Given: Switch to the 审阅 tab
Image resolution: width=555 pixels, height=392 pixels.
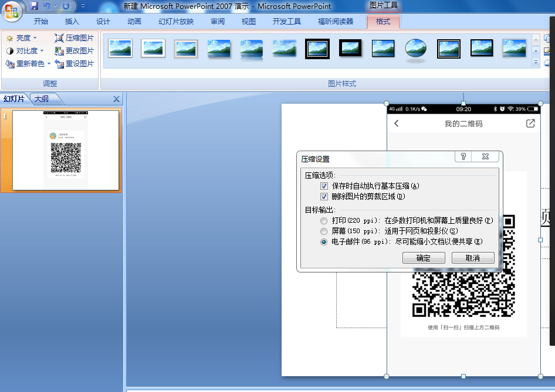Looking at the screenshot, I should (218, 22).
